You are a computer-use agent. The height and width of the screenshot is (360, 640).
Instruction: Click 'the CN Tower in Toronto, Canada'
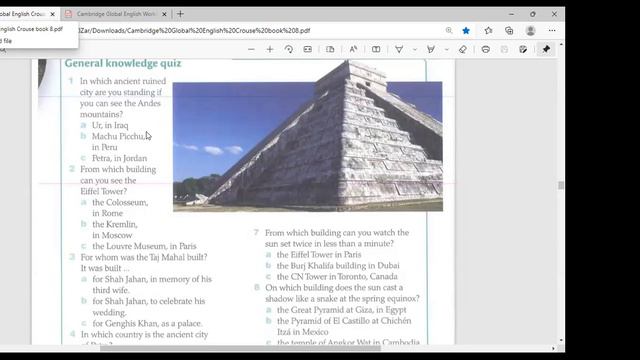[x=337, y=277]
